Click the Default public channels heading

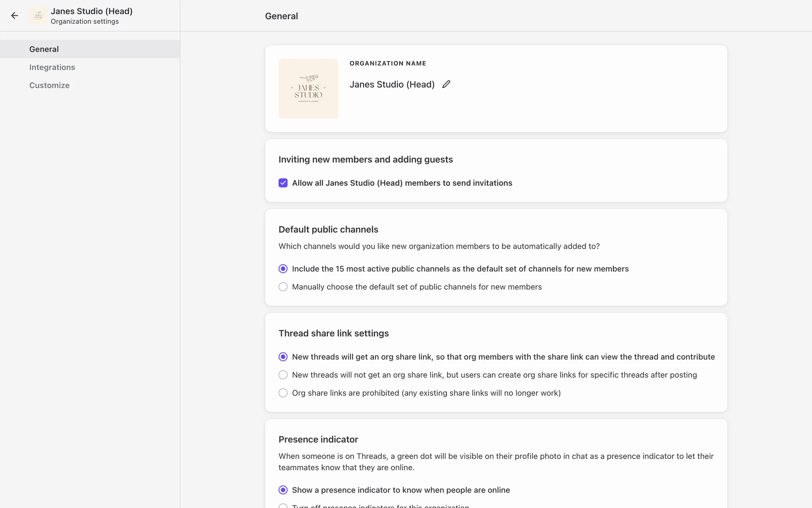(x=328, y=229)
